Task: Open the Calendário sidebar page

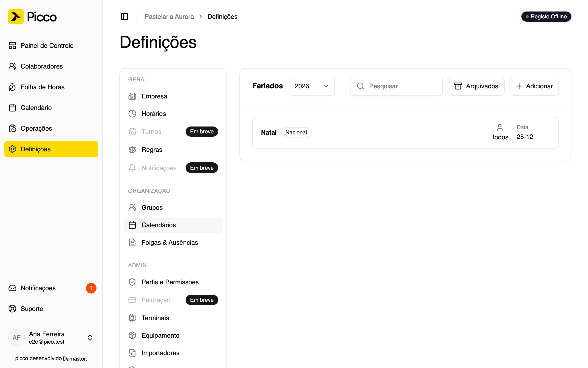Action: click(51, 108)
